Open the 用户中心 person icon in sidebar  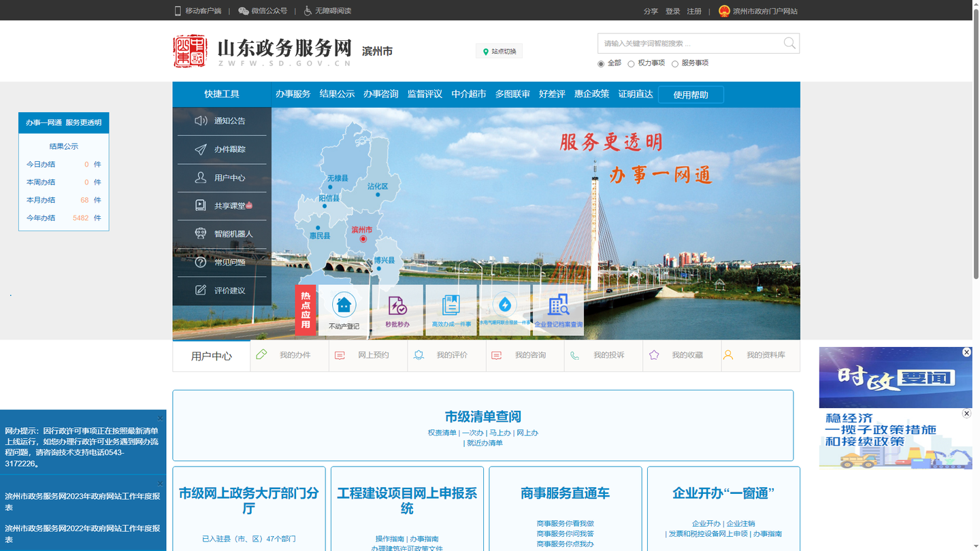(201, 178)
